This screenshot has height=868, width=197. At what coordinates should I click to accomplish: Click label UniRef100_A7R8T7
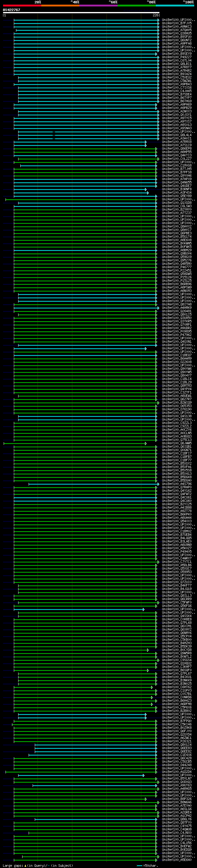coord(177,67)
